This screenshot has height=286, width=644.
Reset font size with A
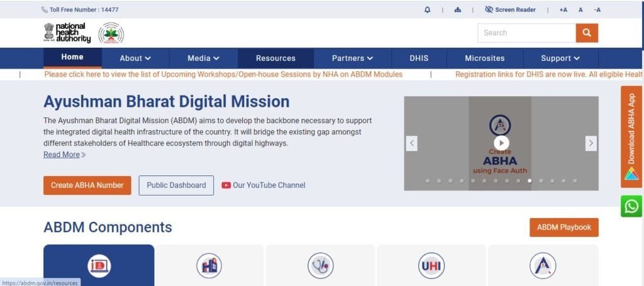point(580,10)
